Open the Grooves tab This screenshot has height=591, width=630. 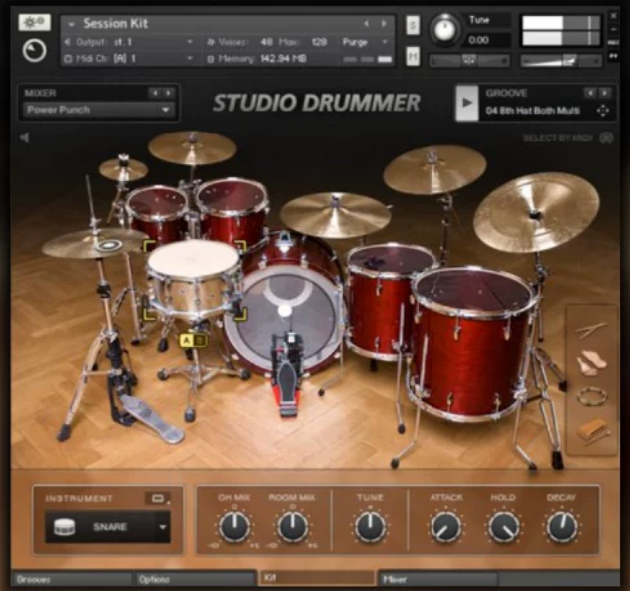(72, 579)
